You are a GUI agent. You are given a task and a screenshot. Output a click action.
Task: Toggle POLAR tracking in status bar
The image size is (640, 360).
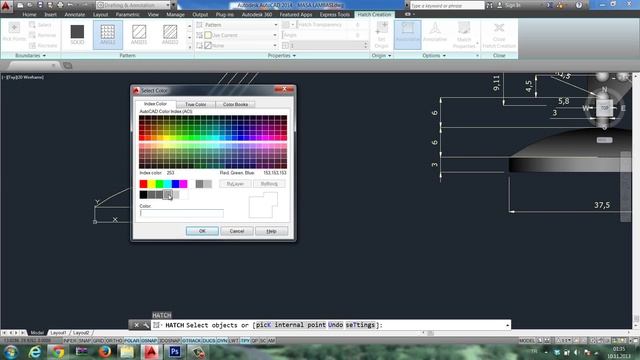tap(131, 340)
